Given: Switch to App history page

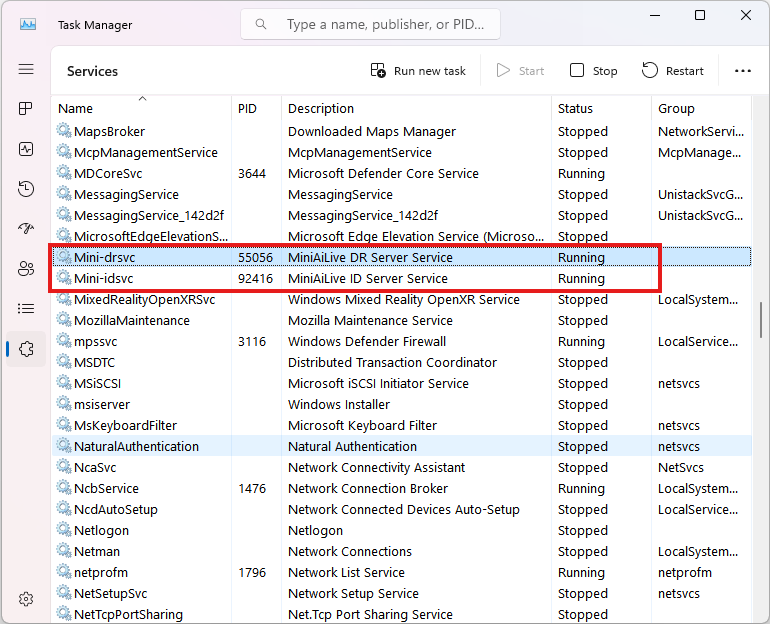Looking at the screenshot, I should [x=26, y=189].
